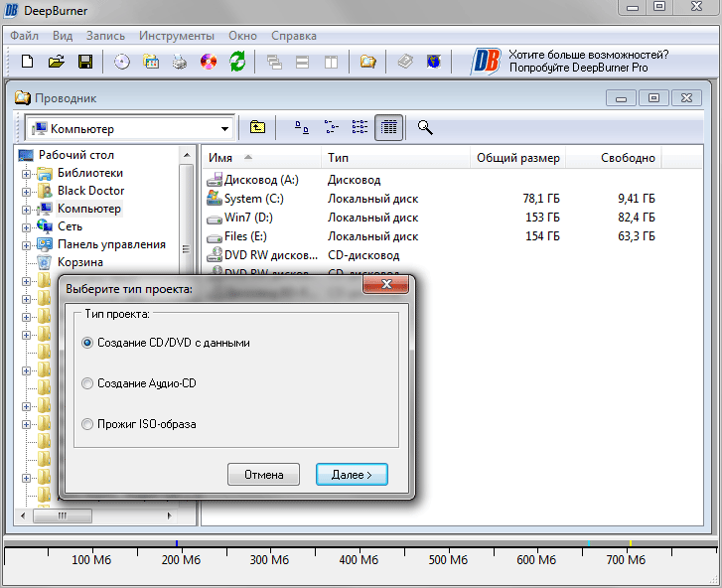This screenshot has height=588, width=722.
Task: Select the Win7 (D:) drive icon
Action: click(x=215, y=219)
